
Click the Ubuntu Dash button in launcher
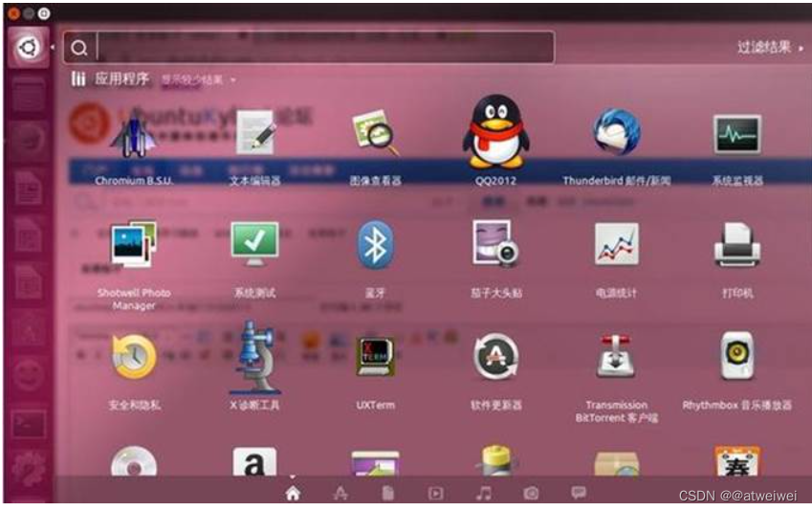tap(29, 48)
